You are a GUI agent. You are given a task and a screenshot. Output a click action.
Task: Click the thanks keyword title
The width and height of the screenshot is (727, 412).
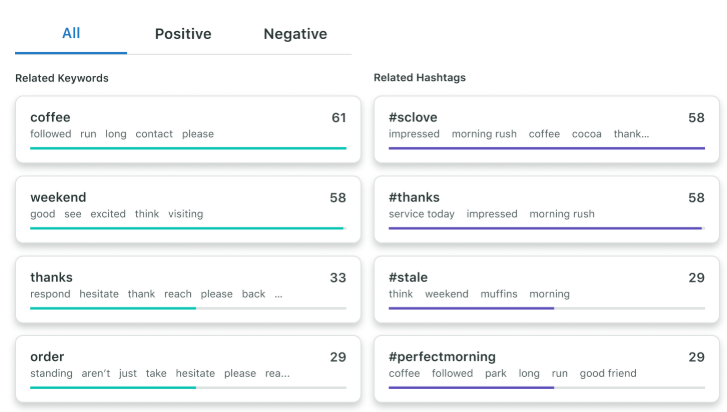click(x=52, y=277)
